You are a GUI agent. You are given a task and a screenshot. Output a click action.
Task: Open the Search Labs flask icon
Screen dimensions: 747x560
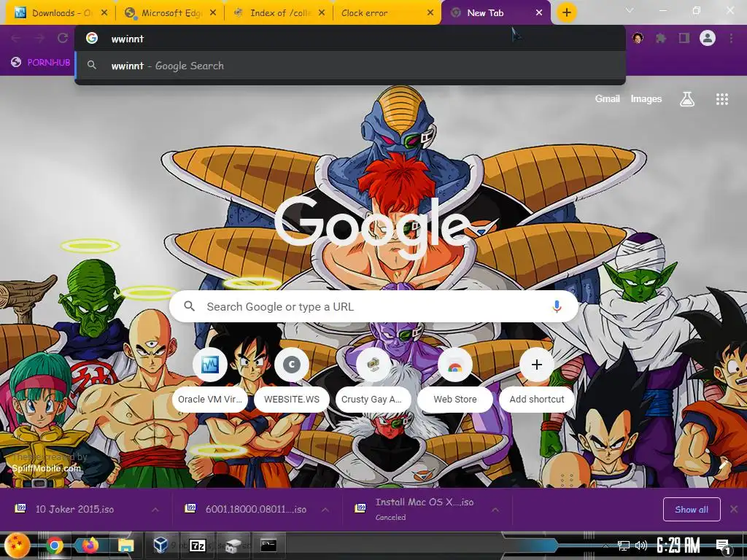[x=687, y=99]
